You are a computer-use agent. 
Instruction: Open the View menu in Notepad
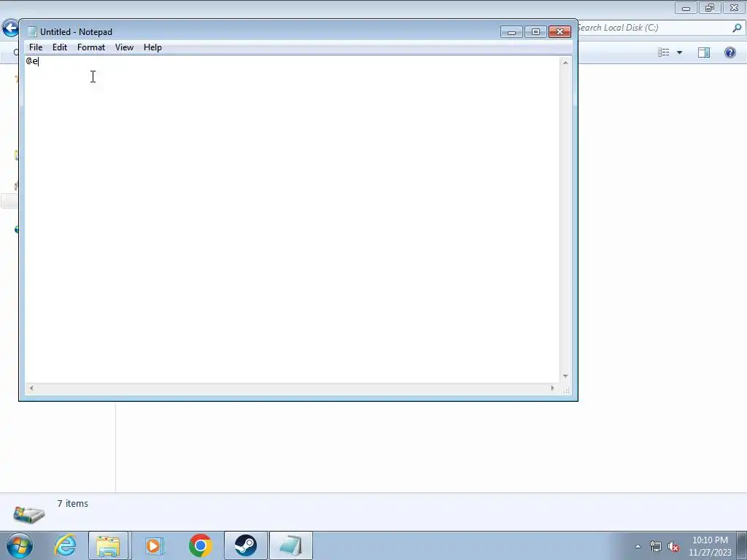coord(124,47)
